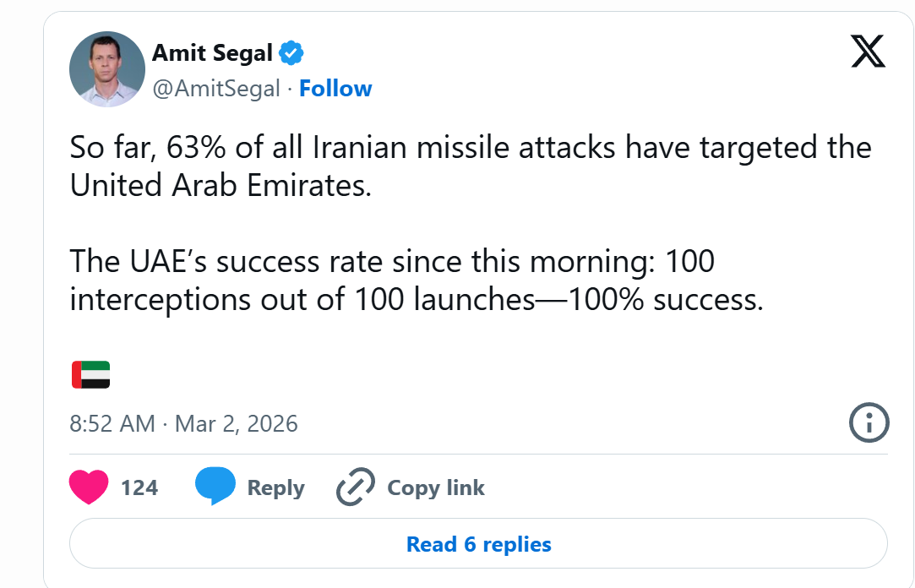Like the tweet with the heart icon
915x588 pixels.
(88, 487)
